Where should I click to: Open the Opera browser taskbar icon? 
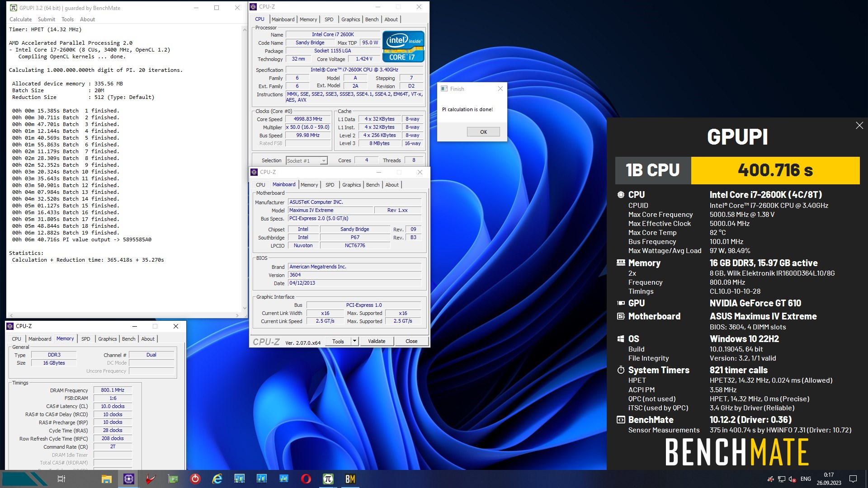click(x=306, y=479)
